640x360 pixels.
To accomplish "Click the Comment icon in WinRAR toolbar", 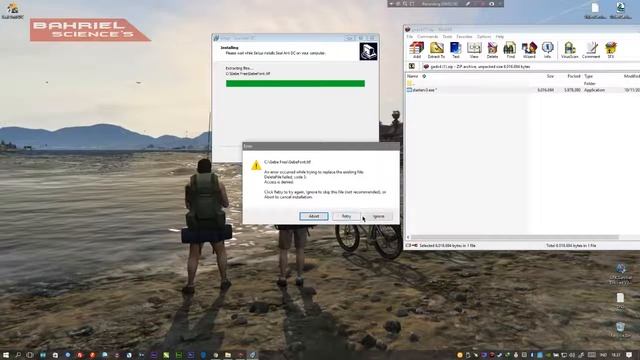I will pos(591,50).
